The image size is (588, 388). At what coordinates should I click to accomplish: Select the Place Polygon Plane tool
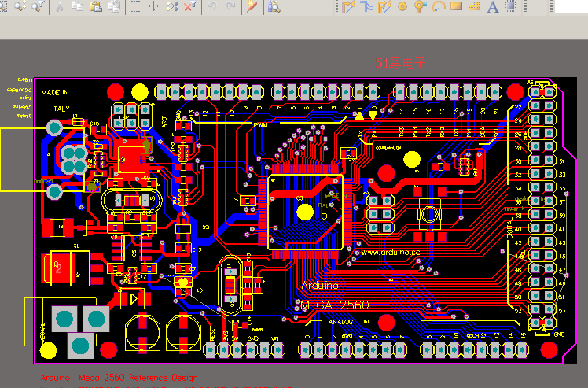tap(474, 6)
